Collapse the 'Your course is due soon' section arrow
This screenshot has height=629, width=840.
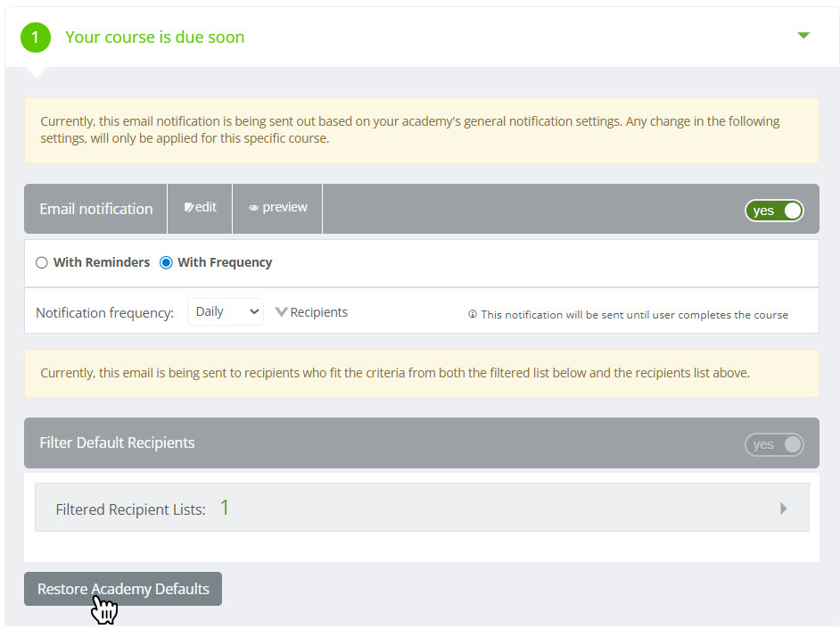803,36
